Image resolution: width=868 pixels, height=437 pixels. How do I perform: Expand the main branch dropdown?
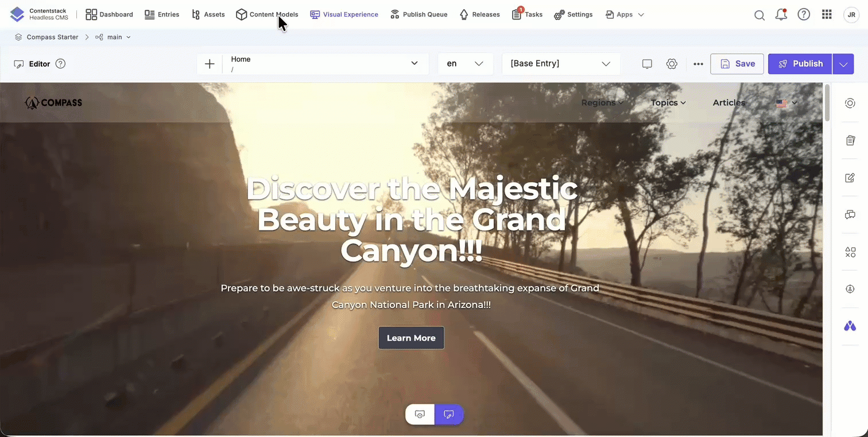coord(113,37)
